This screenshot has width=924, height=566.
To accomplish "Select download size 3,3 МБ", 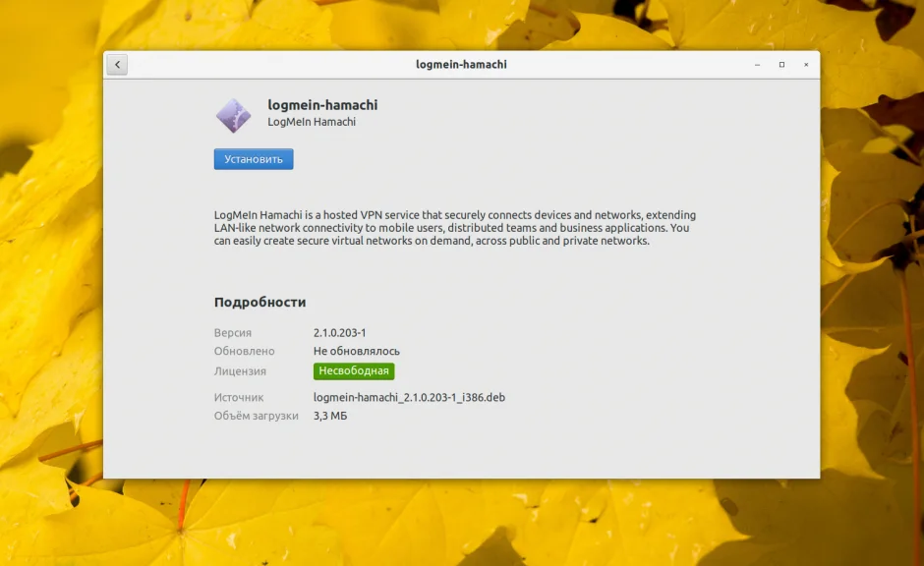I will point(330,416).
